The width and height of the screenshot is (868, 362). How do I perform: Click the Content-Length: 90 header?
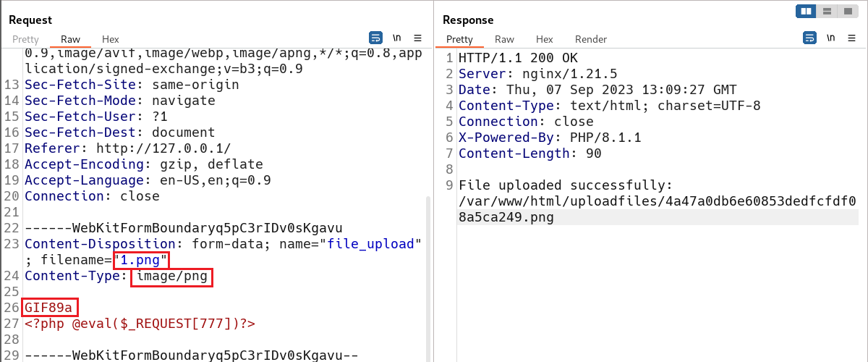530,153
